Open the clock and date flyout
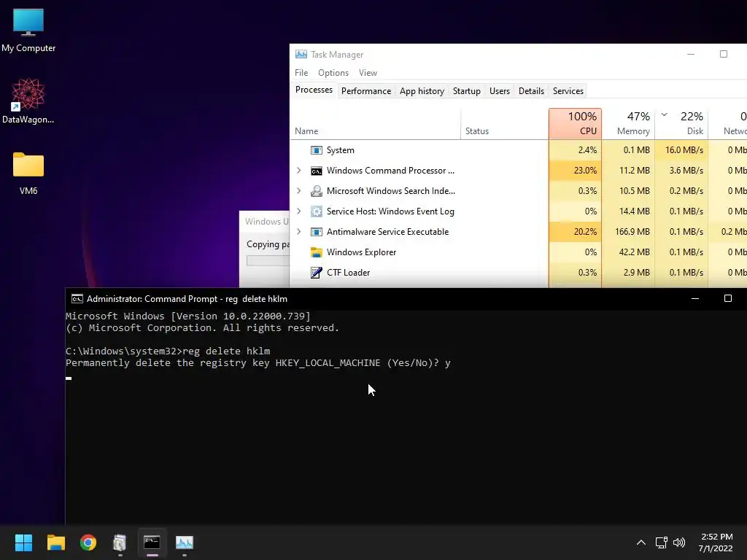 pyautogui.click(x=716, y=542)
